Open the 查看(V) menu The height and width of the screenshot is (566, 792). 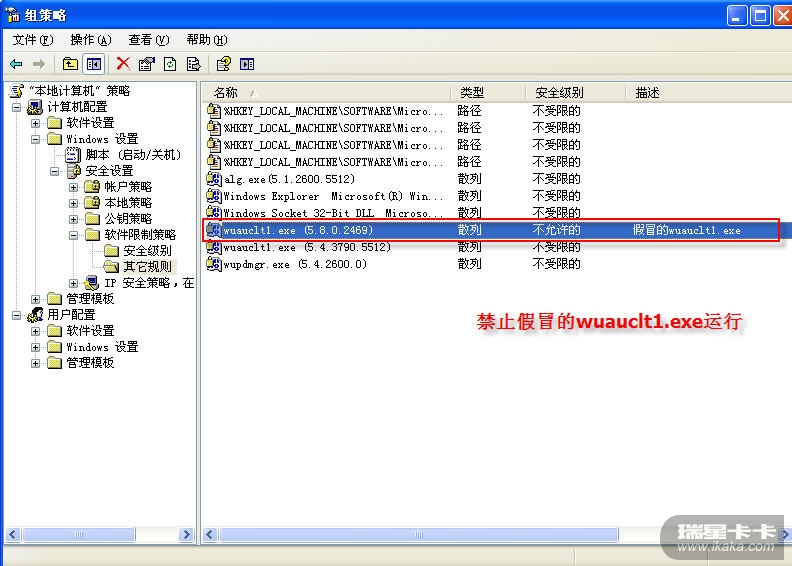[148, 39]
